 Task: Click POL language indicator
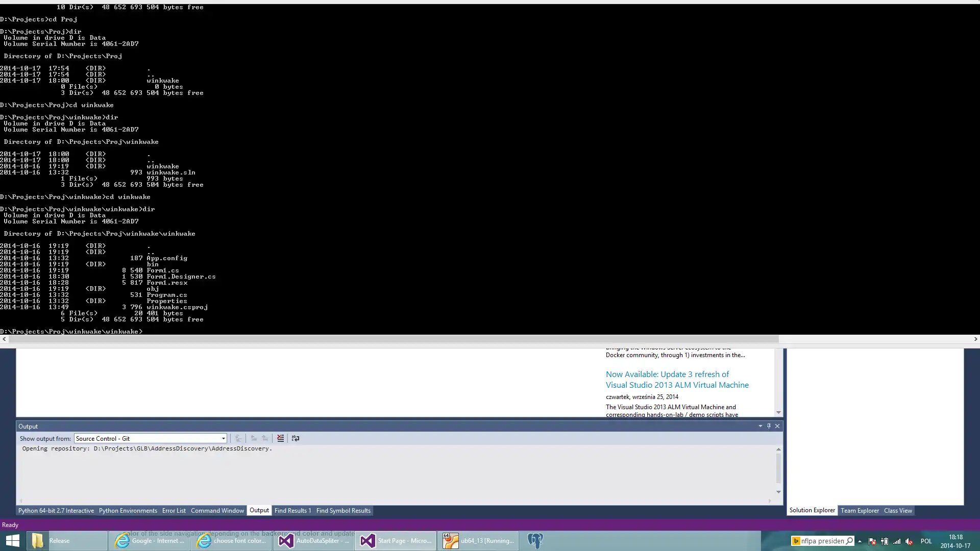(926, 541)
